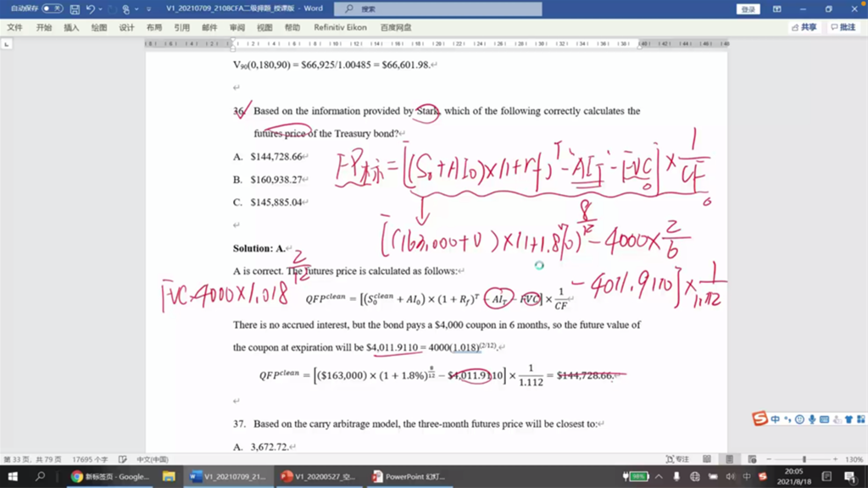This screenshot has height=488, width=868.
Task: Click the Redo icon in quick access toolbar
Action: pyautogui.click(x=113, y=8)
